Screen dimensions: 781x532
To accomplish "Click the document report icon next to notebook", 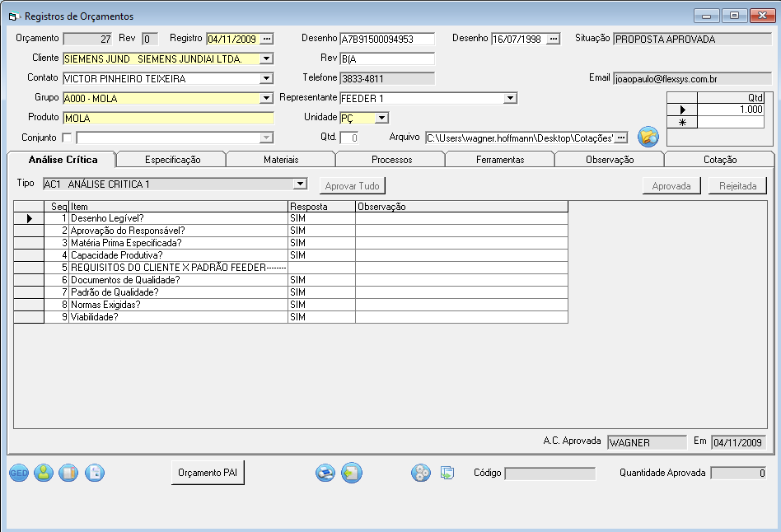I will click(95, 473).
